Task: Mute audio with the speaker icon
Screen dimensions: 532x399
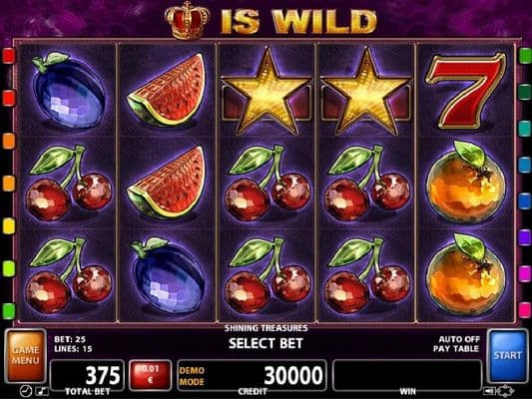Action: pyautogui.click(x=489, y=392)
